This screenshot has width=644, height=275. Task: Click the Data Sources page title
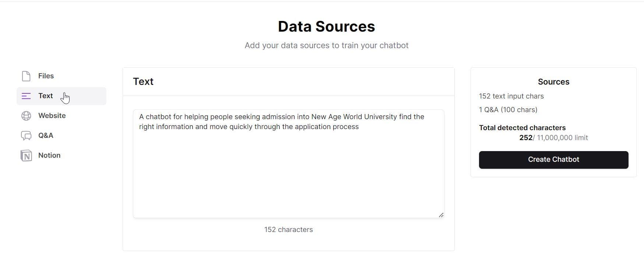pyautogui.click(x=326, y=26)
